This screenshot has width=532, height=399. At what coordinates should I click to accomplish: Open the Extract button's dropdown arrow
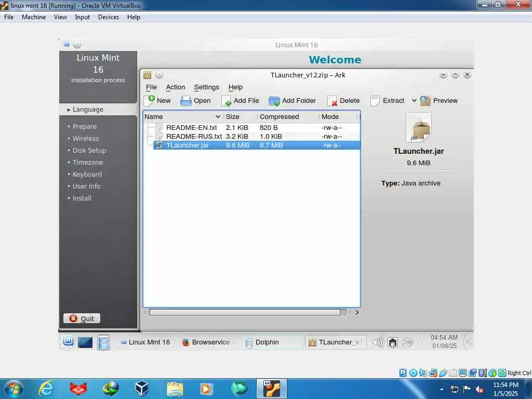click(x=414, y=101)
